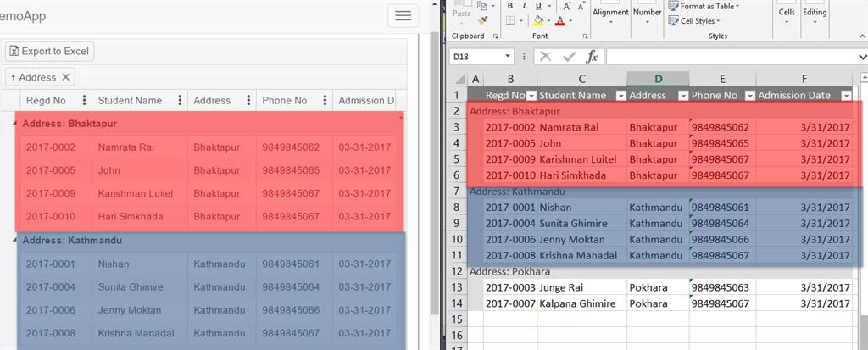Open the Fill Color dropdown arrow
The height and width of the screenshot is (350, 868).
pos(548,21)
